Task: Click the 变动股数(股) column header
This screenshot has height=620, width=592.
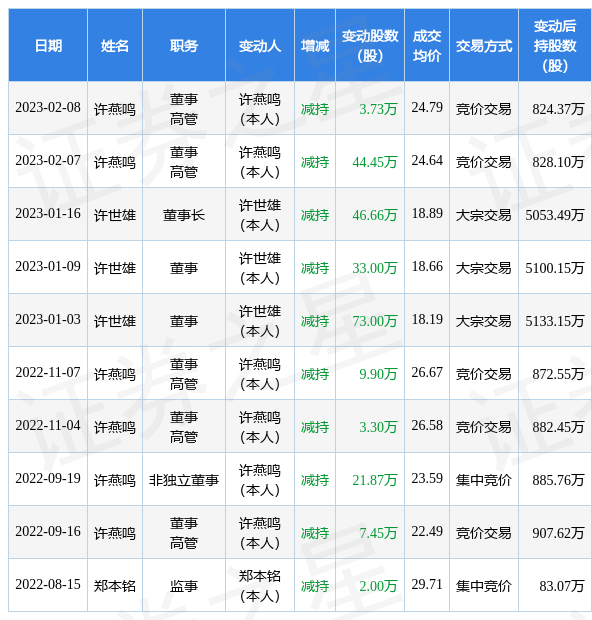Action: click(x=370, y=46)
